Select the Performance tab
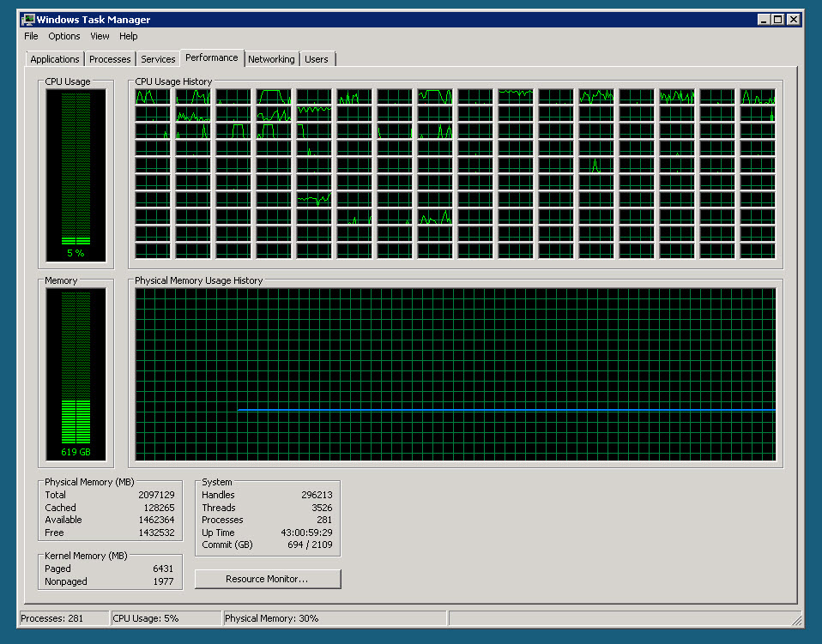The width and height of the screenshot is (822, 644). pyautogui.click(x=212, y=57)
